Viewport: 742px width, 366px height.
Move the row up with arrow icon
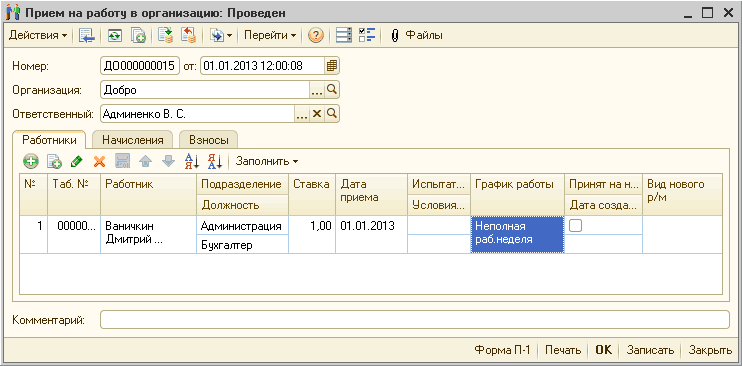[x=145, y=161]
